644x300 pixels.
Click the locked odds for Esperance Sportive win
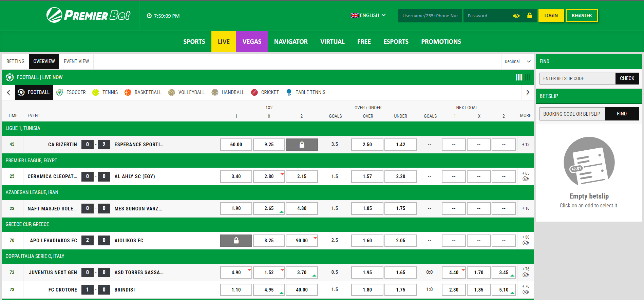(302, 145)
